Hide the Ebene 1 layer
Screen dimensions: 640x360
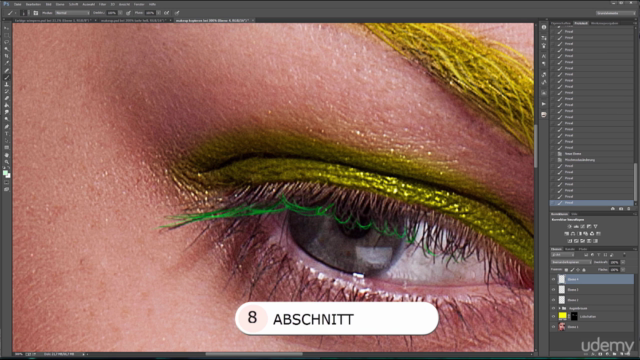[553, 327]
